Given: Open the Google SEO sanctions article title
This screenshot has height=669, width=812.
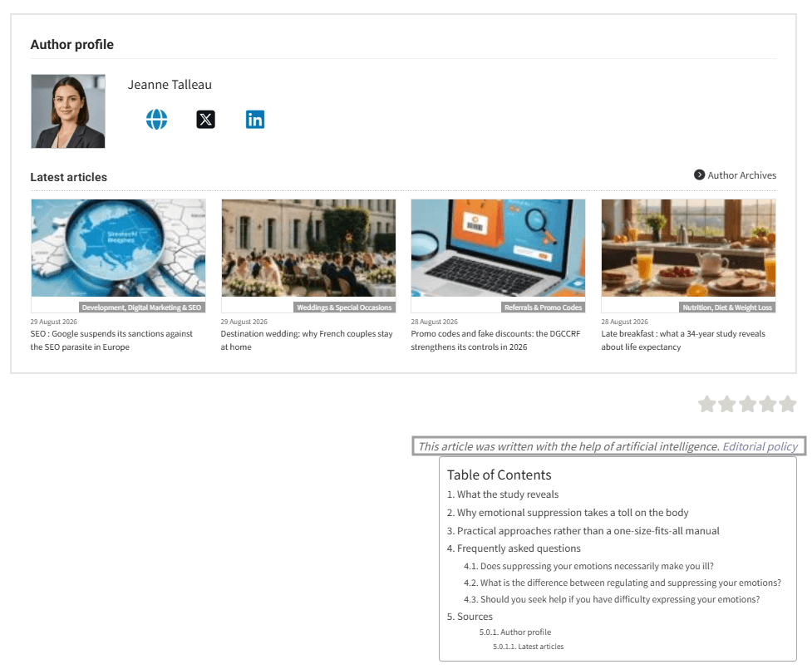Looking at the screenshot, I should click(x=111, y=340).
